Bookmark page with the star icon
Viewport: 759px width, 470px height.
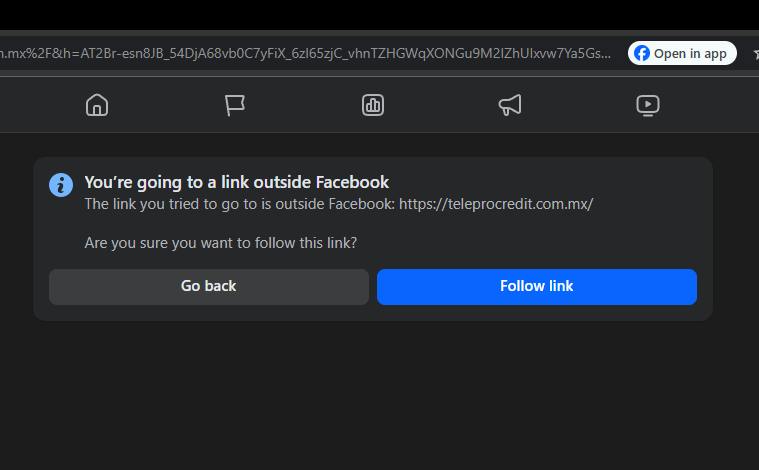(x=755, y=53)
